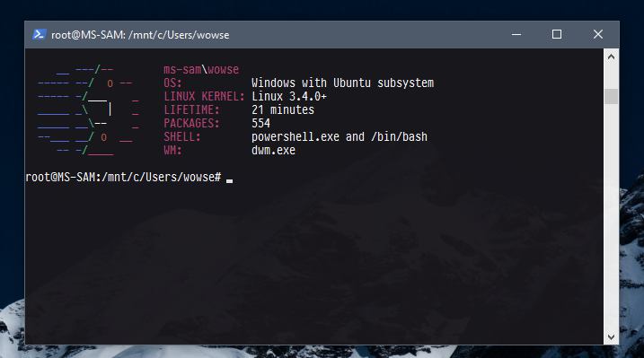Screen dimensions: 644x358
Task: Click the "554" packages value
Action: (260, 124)
